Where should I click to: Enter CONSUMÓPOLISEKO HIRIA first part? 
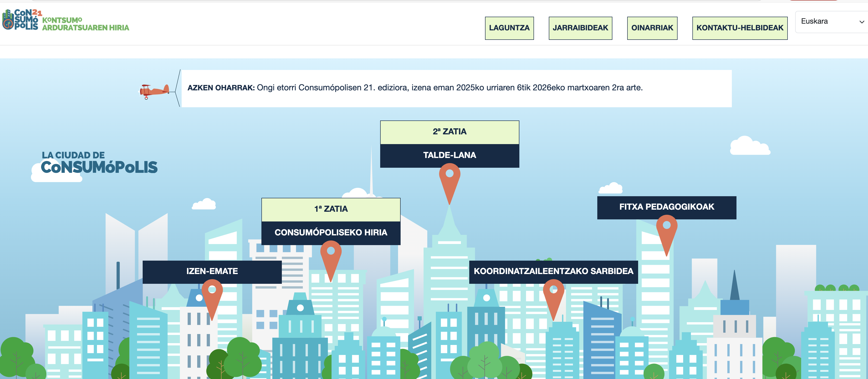[x=331, y=233]
